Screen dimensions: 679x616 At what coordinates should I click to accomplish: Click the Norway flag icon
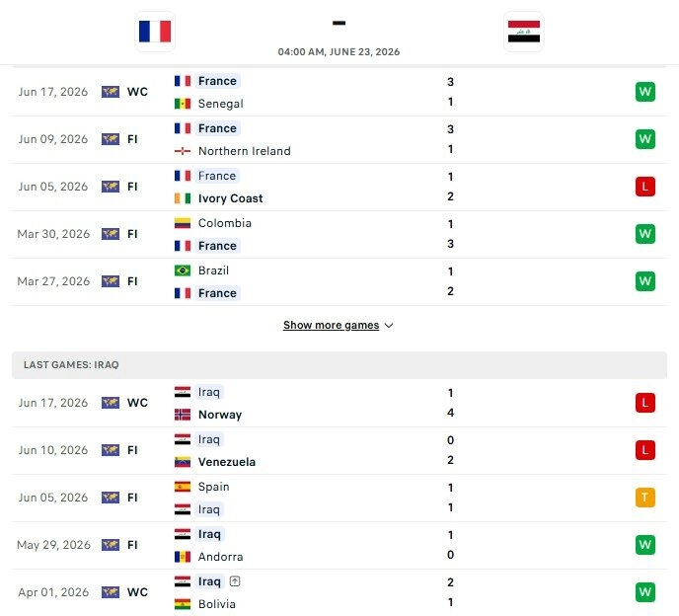tap(183, 415)
